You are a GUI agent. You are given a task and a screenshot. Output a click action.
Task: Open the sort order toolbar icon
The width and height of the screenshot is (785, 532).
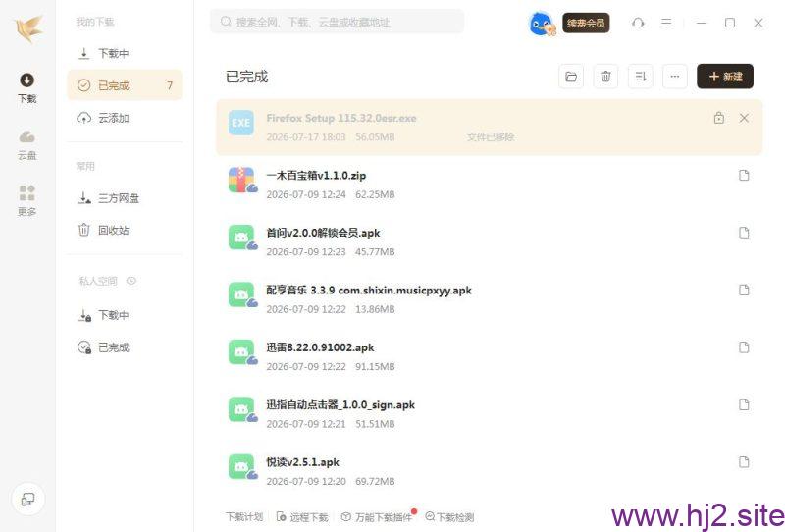641,77
